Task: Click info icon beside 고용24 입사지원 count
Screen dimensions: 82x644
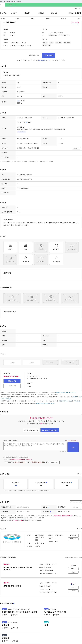Action: coord(71,483)
